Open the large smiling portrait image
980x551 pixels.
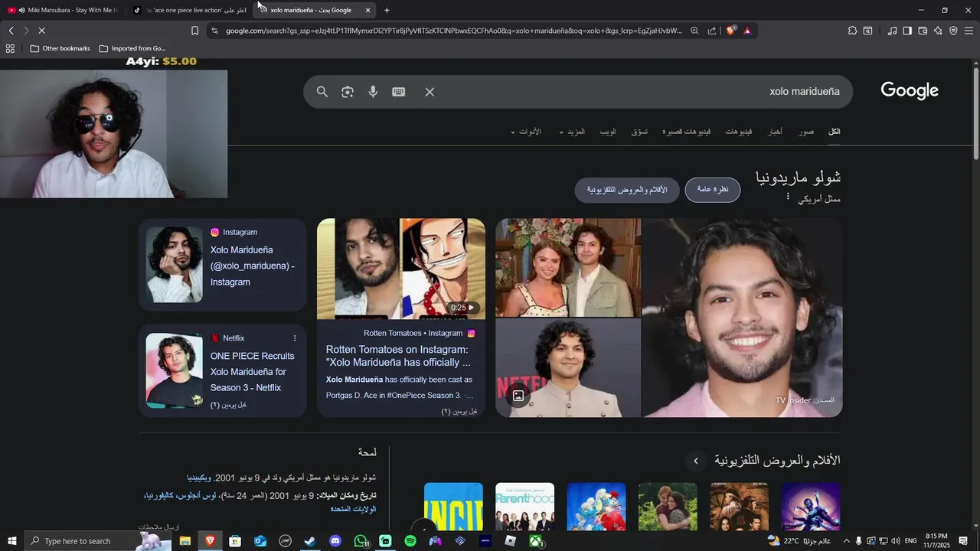[742, 318]
